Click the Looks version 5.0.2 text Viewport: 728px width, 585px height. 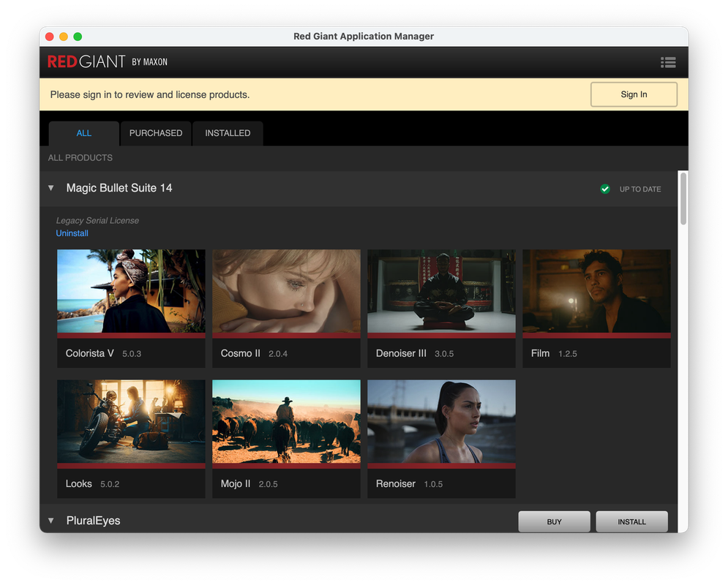[110, 484]
